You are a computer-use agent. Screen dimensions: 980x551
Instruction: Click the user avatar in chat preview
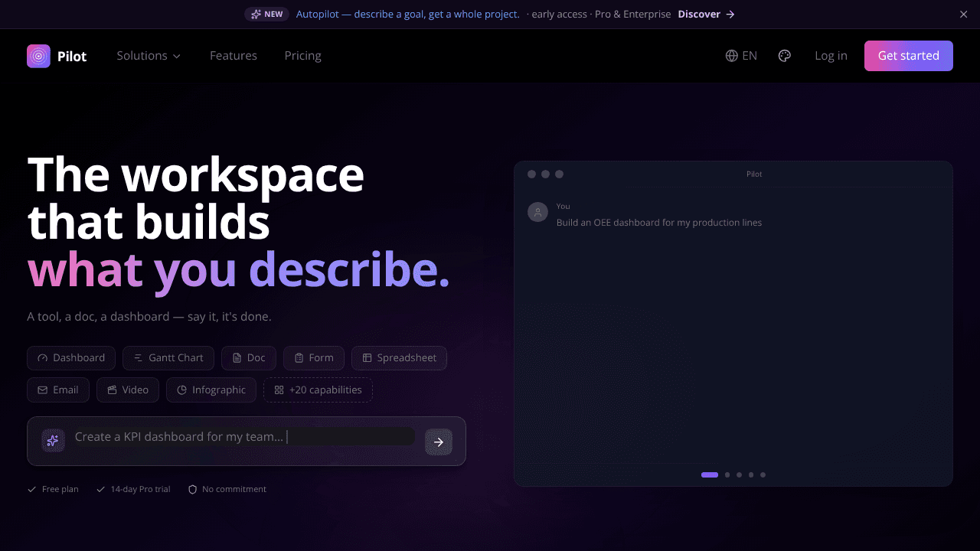click(x=537, y=212)
